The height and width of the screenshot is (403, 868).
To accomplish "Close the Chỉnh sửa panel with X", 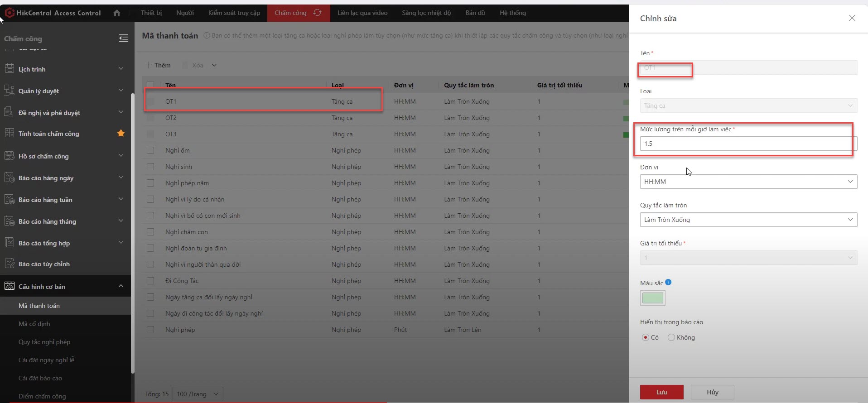I will point(852,18).
